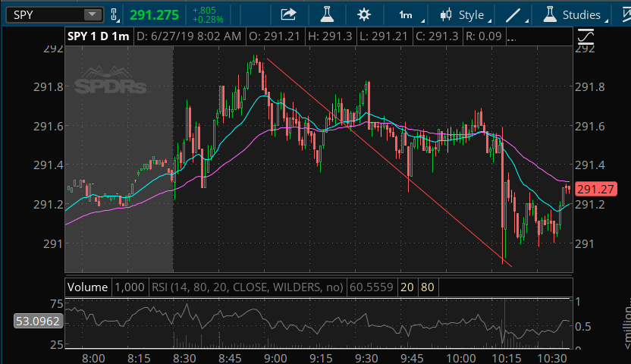Click the low value L: 291.21
The width and height of the screenshot is (631, 364).
pos(384,36)
